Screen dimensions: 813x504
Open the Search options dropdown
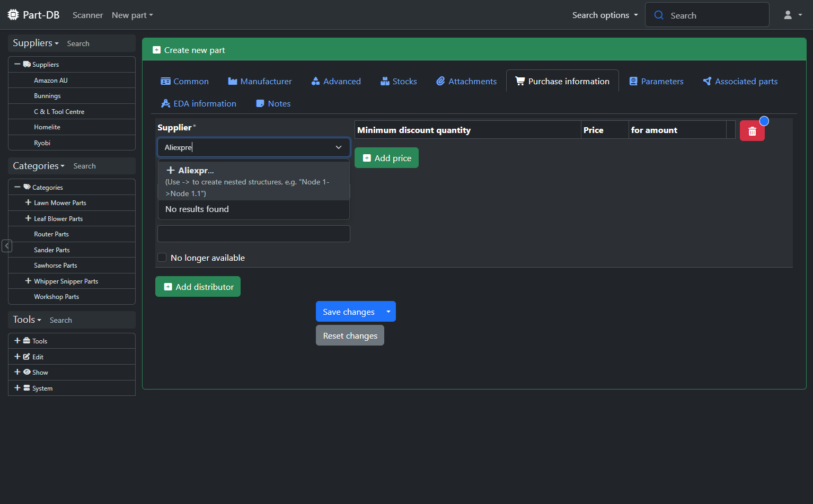coord(605,15)
